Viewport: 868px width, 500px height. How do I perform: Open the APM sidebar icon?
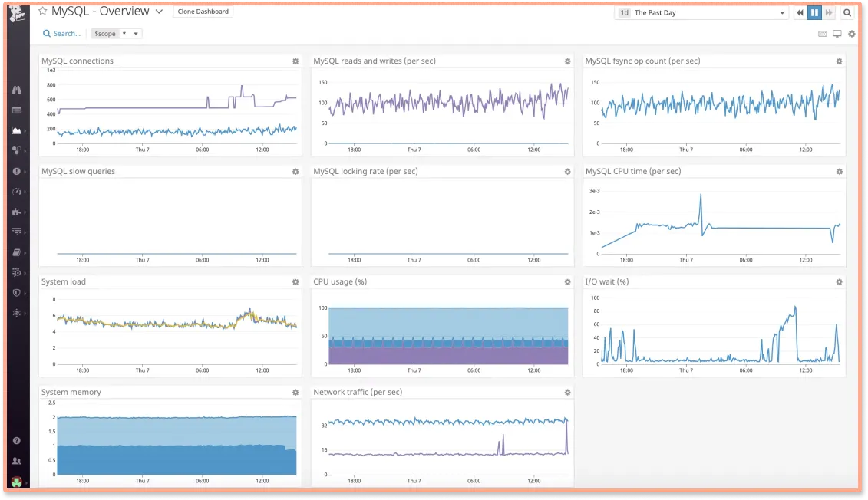pyautogui.click(x=17, y=232)
